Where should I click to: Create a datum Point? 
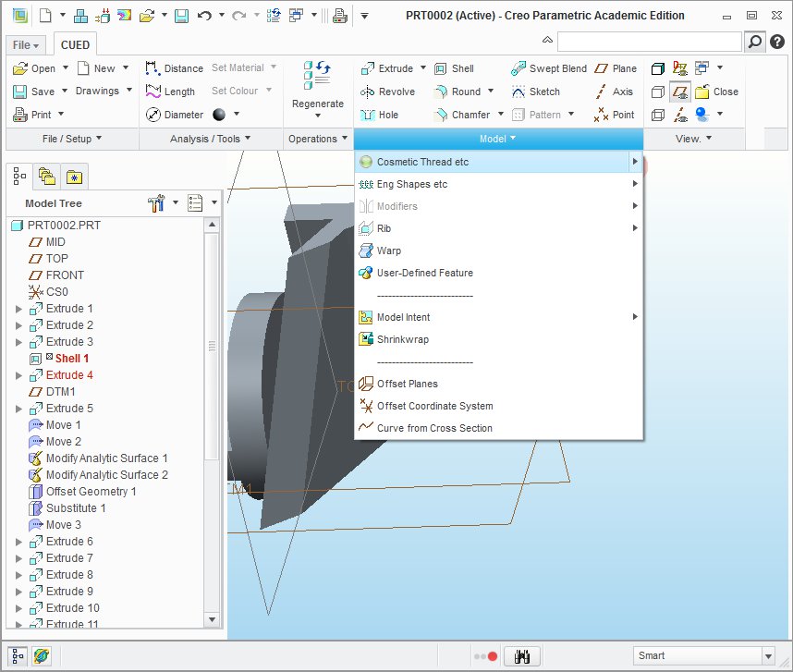(x=614, y=115)
